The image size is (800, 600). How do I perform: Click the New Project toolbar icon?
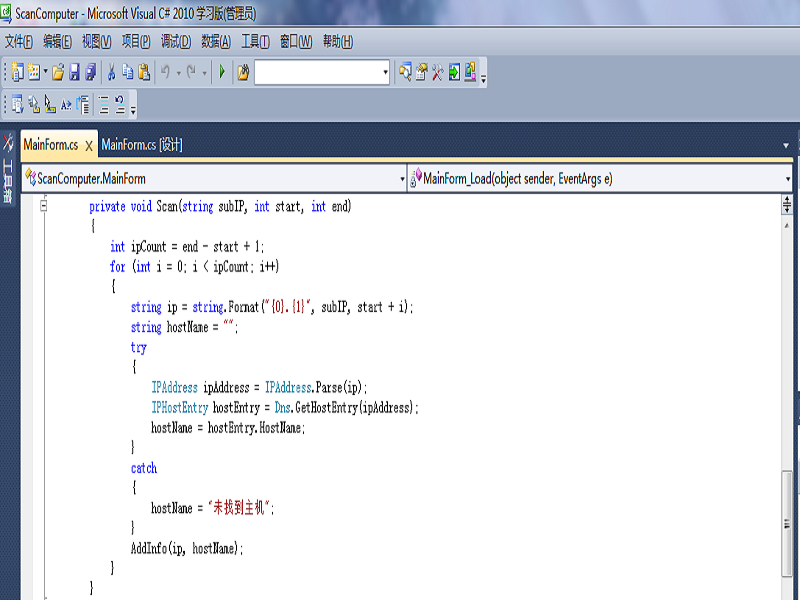tap(17, 72)
